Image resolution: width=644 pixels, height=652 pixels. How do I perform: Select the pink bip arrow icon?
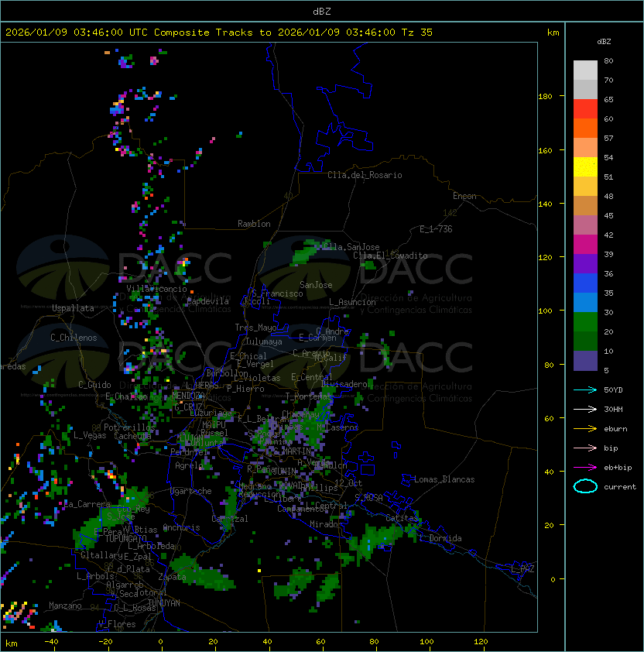click(585, 448)
